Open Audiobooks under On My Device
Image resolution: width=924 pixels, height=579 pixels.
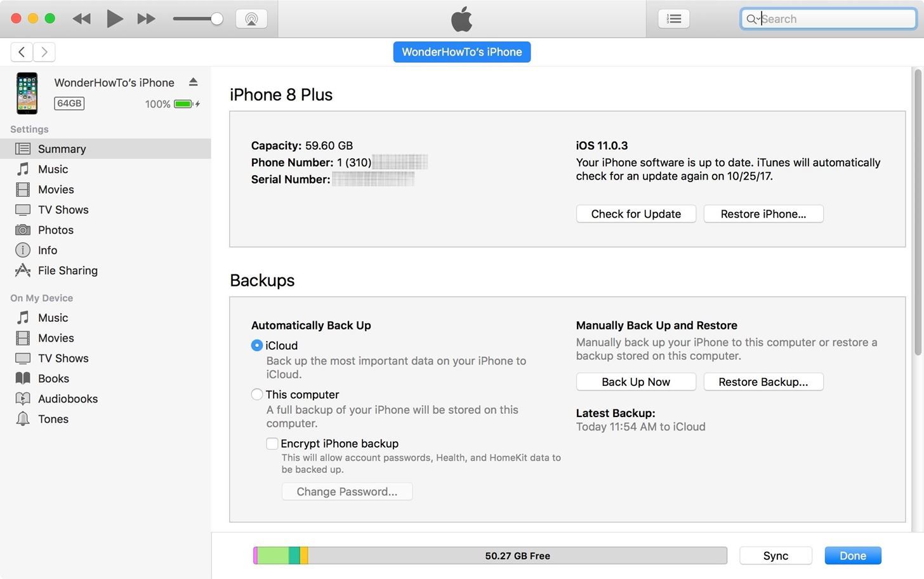click(x=67, y=399)
